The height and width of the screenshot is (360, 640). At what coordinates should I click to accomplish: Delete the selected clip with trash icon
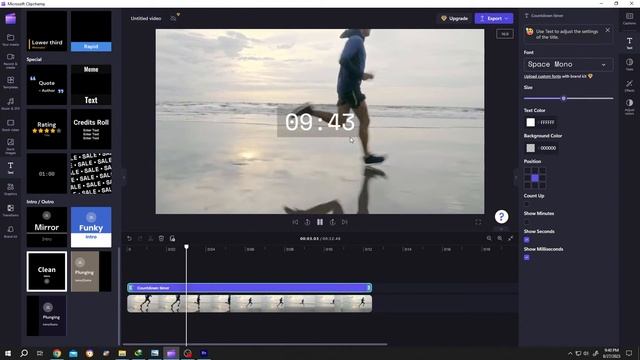161,238
